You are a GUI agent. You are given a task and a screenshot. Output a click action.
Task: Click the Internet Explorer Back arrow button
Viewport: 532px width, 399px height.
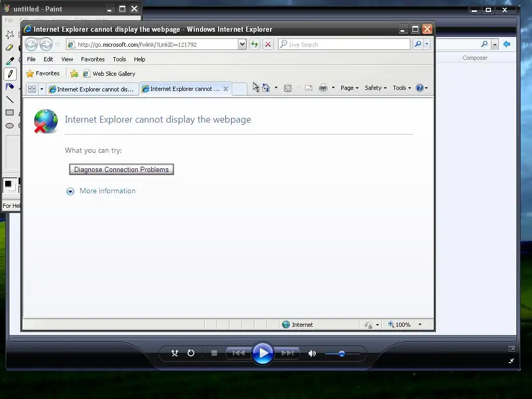tap(31, 44)
